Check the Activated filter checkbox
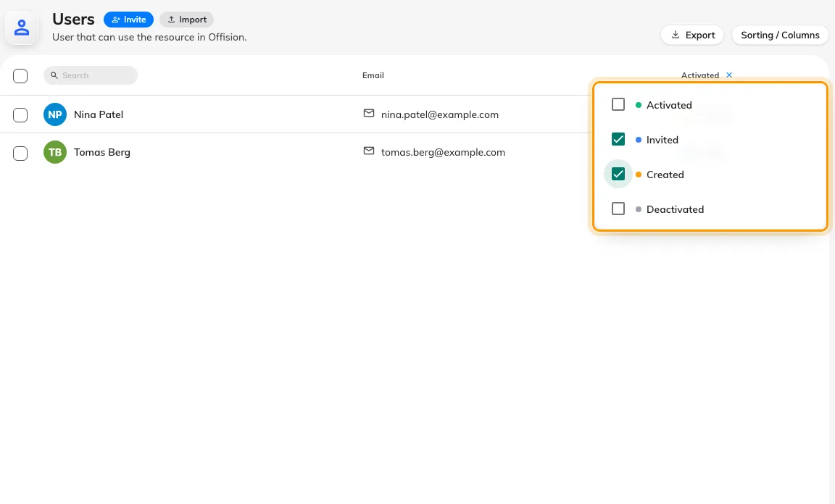Image resolution: width=835 pixels, height=504 pixels. [618, 104]
